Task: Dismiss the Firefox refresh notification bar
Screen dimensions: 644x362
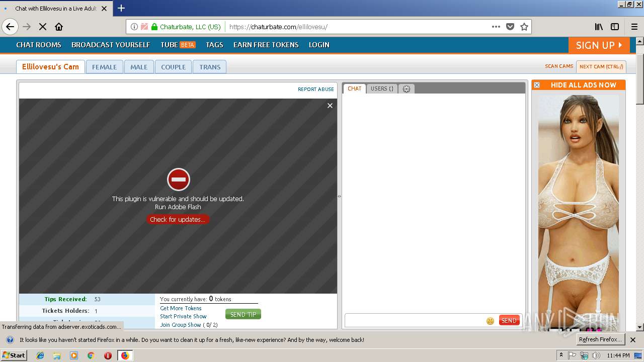Action: pyautogui.click(x=633, y=340)
